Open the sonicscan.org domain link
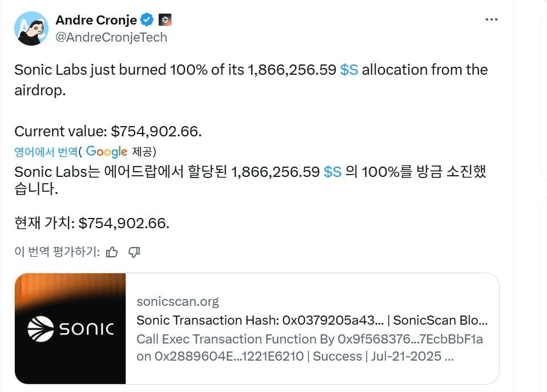 [x=178, y=301]
